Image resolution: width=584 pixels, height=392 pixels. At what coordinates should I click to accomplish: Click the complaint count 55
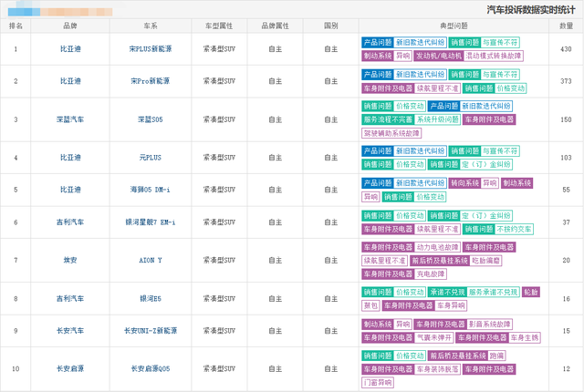[566, 190]
